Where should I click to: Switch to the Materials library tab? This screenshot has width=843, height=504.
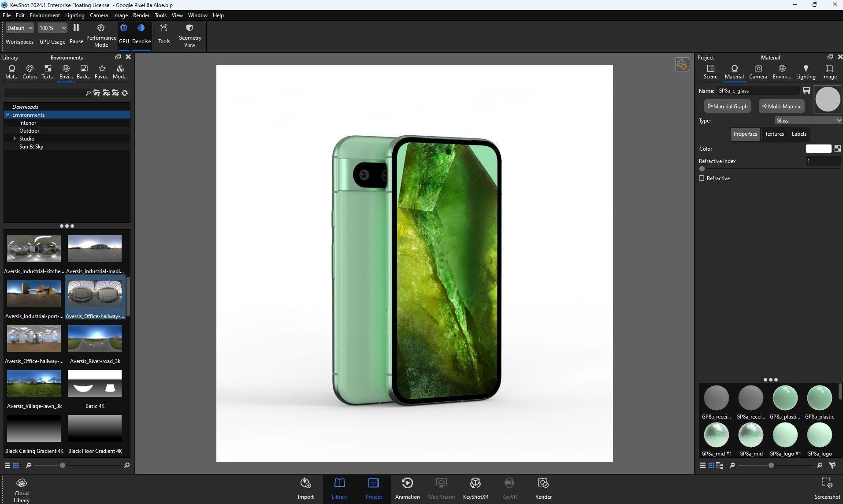pos(12,72)
